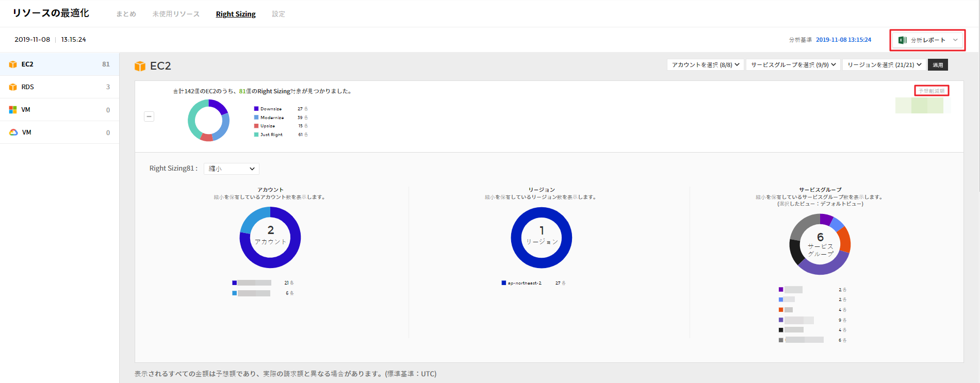Viewport: 980px width, 383px height.
Task: Click the RDS cube icon in sidebar
Action: click(x=13, y=87)
